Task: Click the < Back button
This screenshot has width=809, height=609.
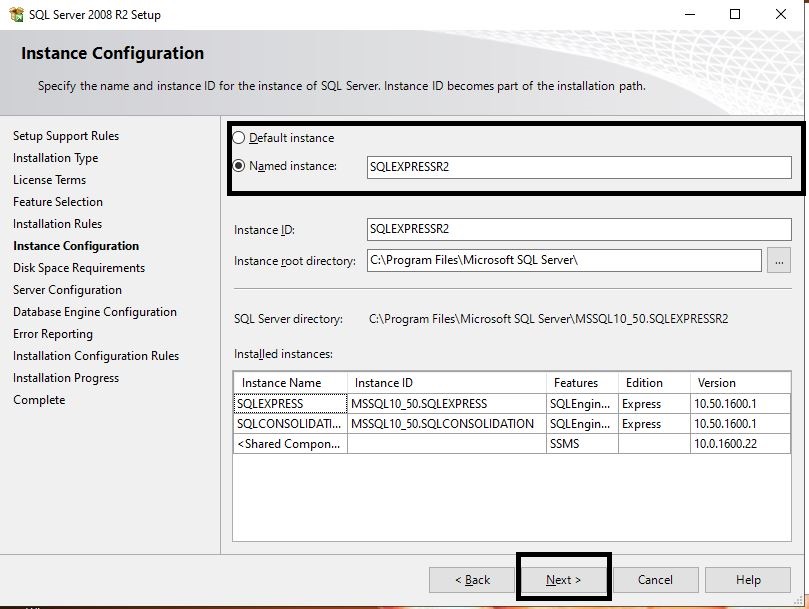Action: click(472, 580)
